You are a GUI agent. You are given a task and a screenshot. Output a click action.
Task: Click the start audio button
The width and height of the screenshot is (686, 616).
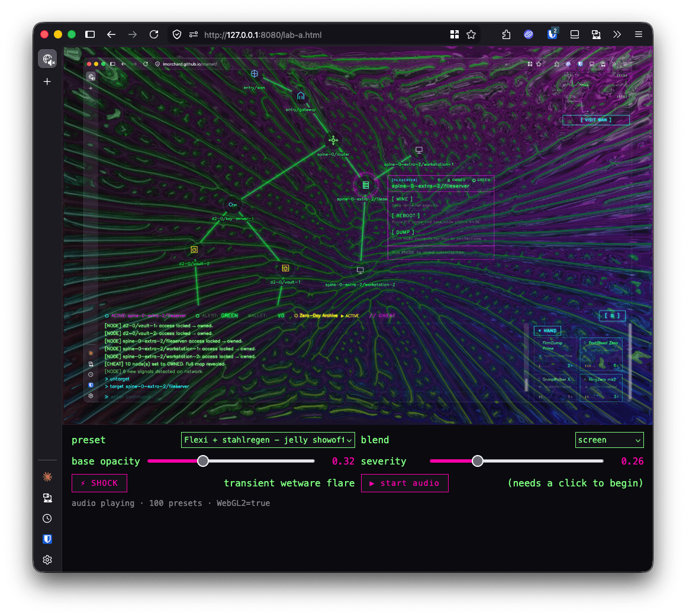(405, 483)
